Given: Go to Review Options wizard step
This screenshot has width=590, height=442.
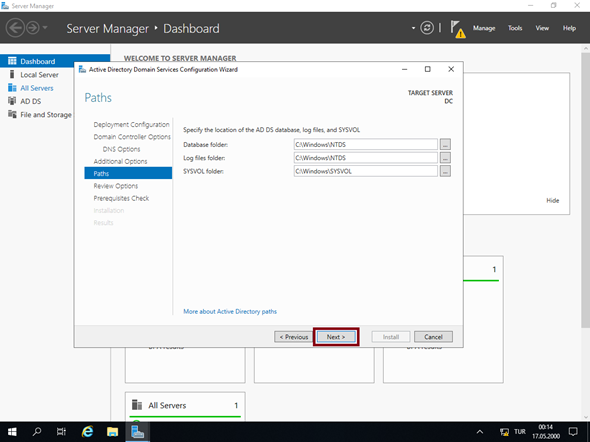Looking at the screenshot, I should [x=116, y=186].
